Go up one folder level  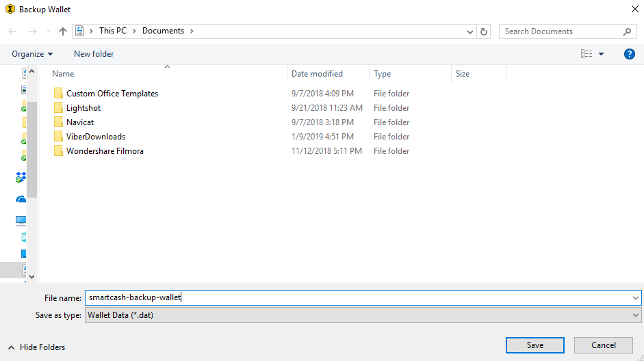click(x=63, y=31)
